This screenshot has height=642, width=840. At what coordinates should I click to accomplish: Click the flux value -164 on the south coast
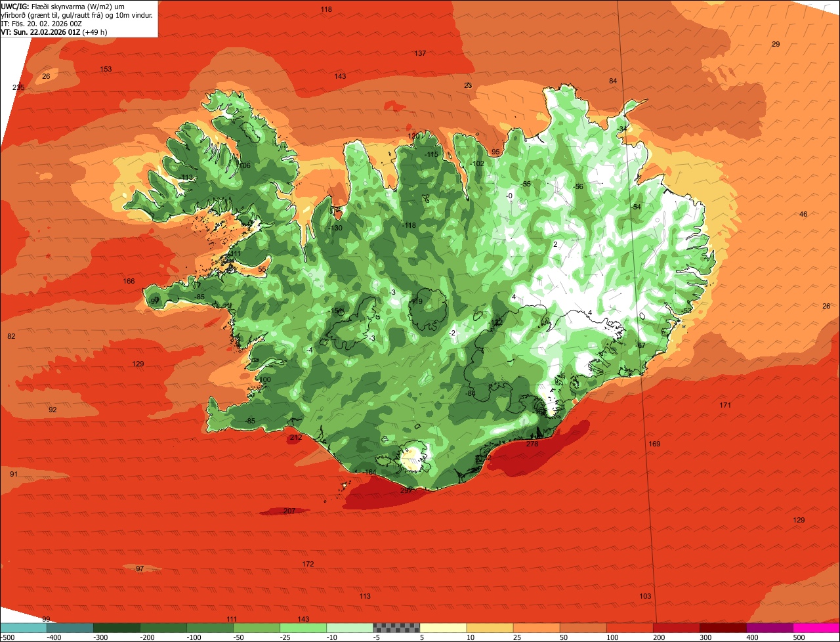[370, 473]
